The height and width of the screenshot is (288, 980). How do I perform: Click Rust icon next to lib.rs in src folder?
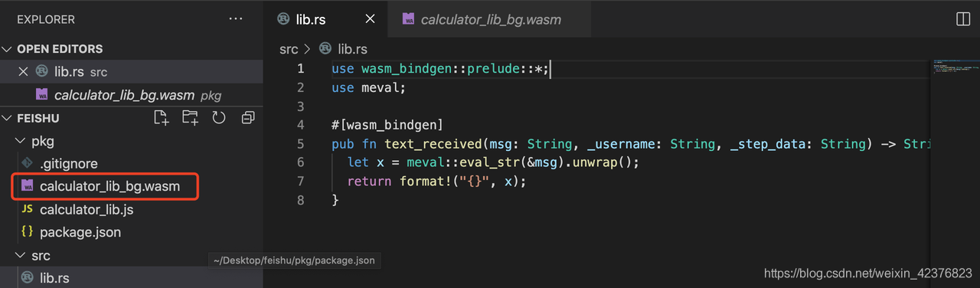(27, 278)
